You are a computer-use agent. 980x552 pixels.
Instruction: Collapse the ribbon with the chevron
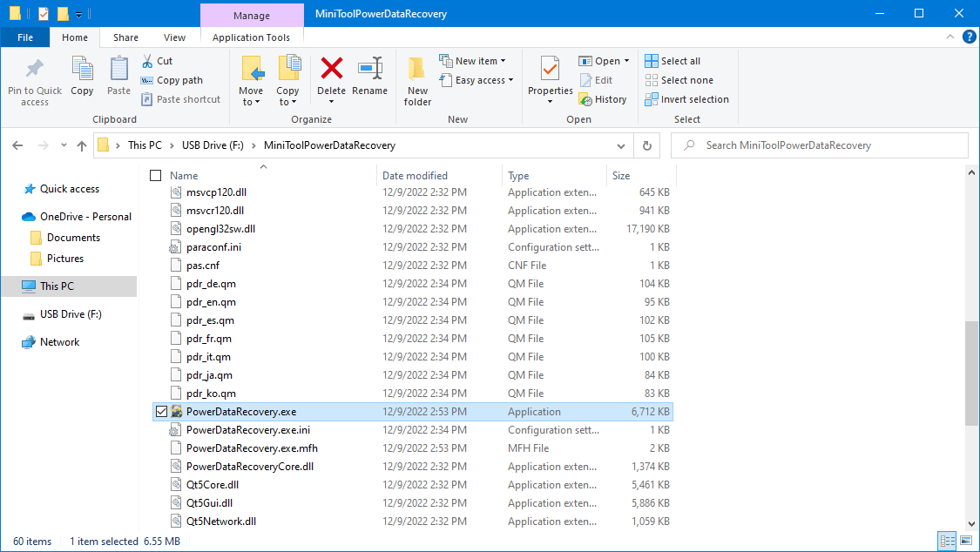point(950,37)
